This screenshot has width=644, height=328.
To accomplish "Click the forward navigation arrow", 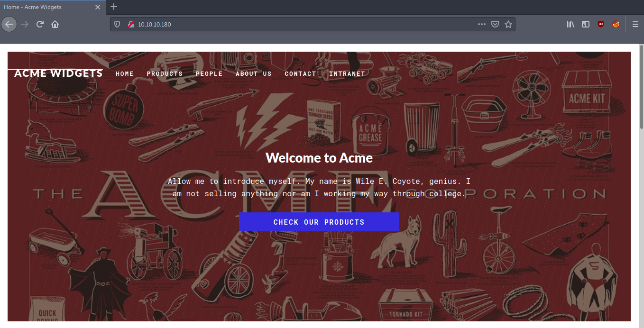I will [x=25, y=24].
